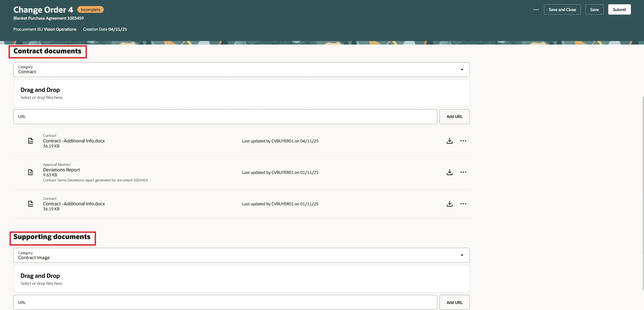Viewport: 644px width, 310px height.
Task: Submit the change order
Action: tap(619, 9)
